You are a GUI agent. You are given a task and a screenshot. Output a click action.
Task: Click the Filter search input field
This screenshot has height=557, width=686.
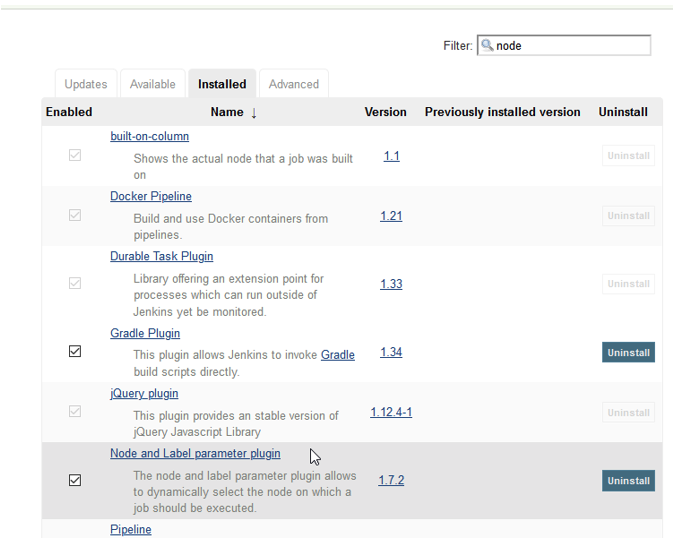click(x=564, y=45)
